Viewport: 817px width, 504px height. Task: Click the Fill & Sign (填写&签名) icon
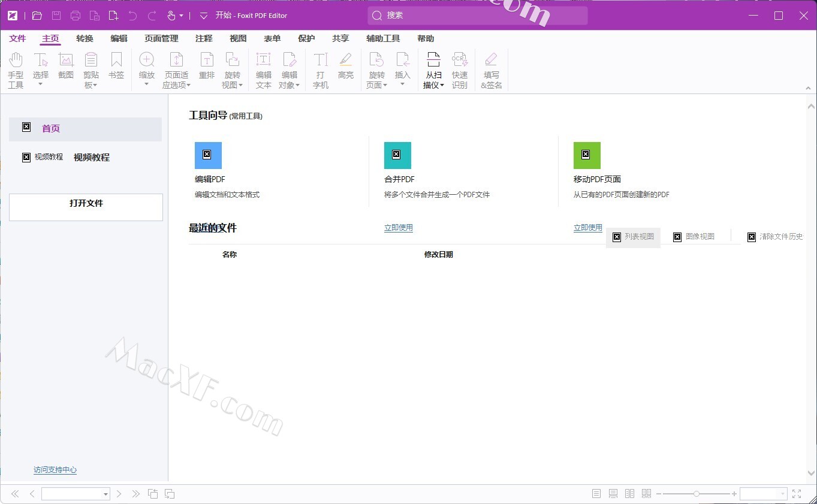point(492,60)
